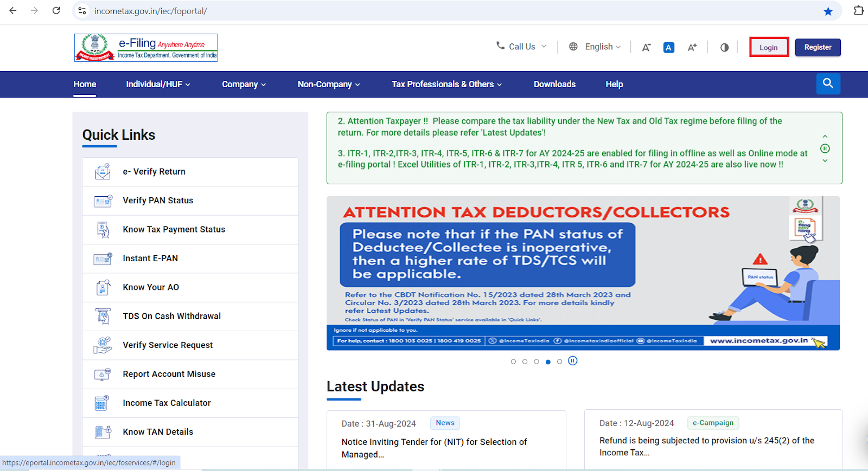Select the fifth banner slide dot
The width and height of the screenshot is (868, 471).
click(559, 362)
